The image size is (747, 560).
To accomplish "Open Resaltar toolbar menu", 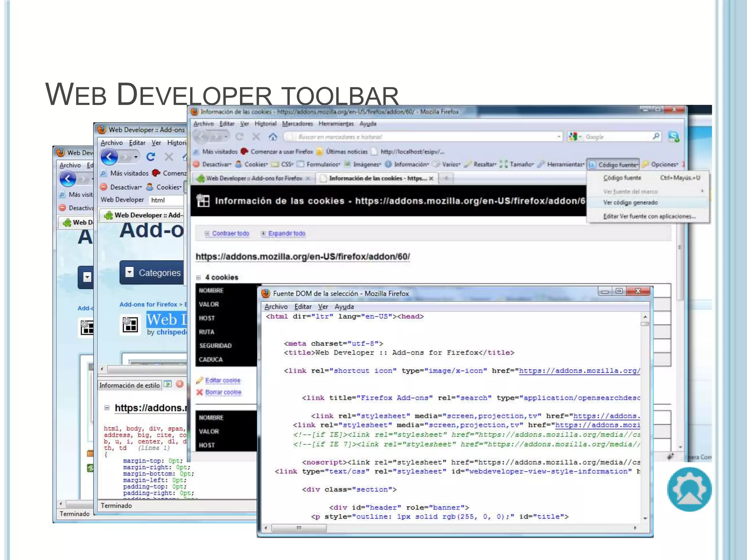I will click(x=480, y=164).
